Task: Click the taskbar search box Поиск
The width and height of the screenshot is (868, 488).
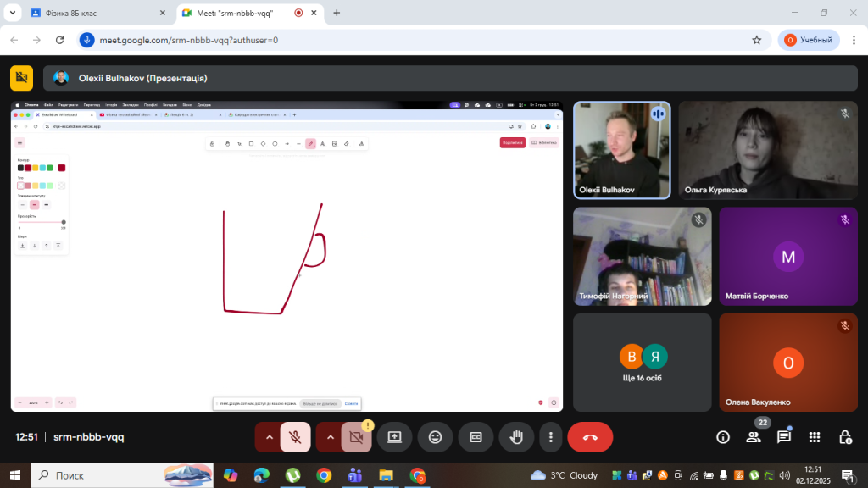Action: 122,475
